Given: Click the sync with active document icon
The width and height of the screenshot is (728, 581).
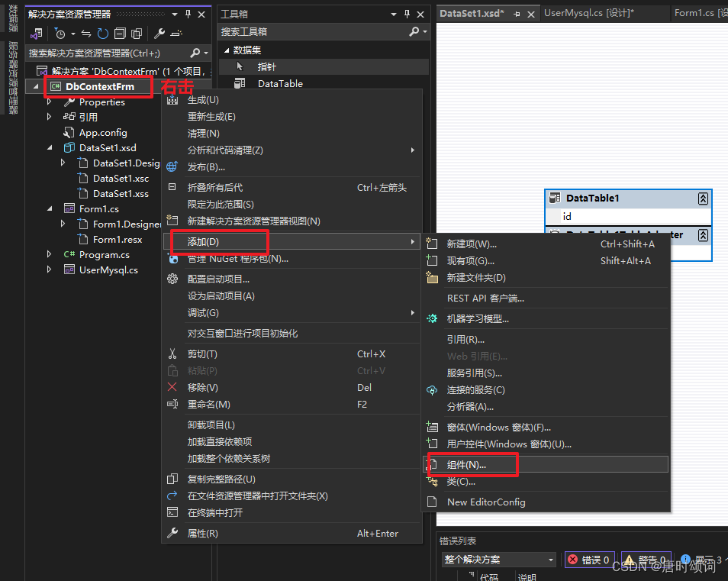Looking at the screenshot, I should [x=85, y=34].
